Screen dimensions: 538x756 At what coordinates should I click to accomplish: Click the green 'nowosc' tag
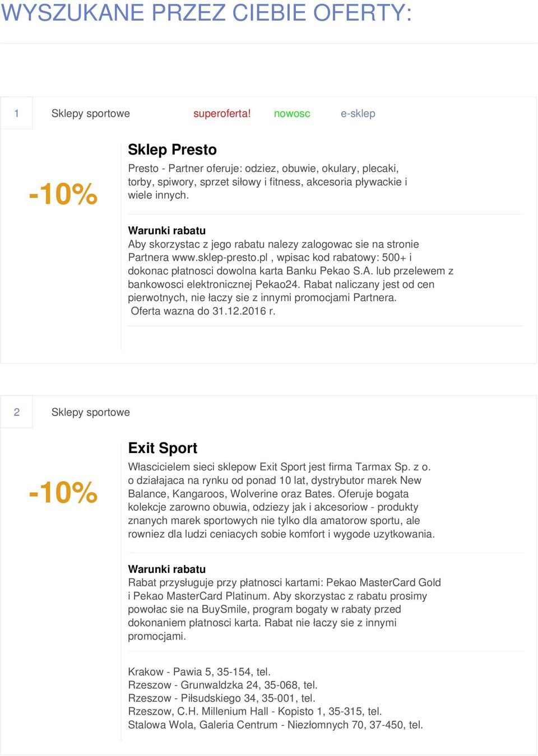point(292,113)
